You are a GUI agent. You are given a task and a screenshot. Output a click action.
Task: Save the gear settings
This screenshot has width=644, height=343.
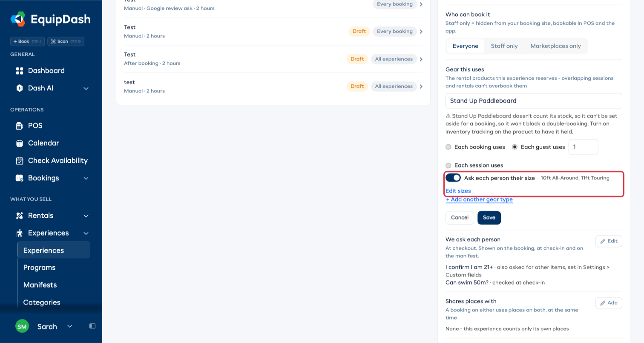[x=489, y=218]
